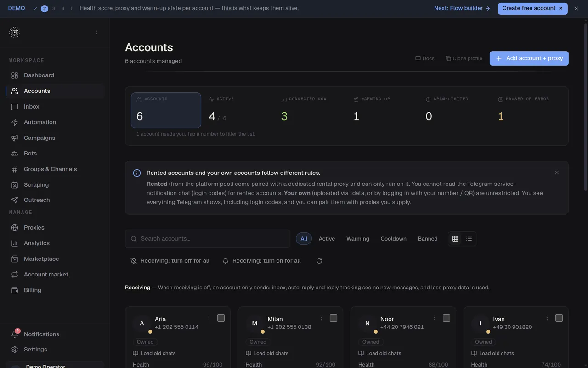Tick the checkbox on Ivan's card
This screenshot has height=368, width=588.
[559, 318]
